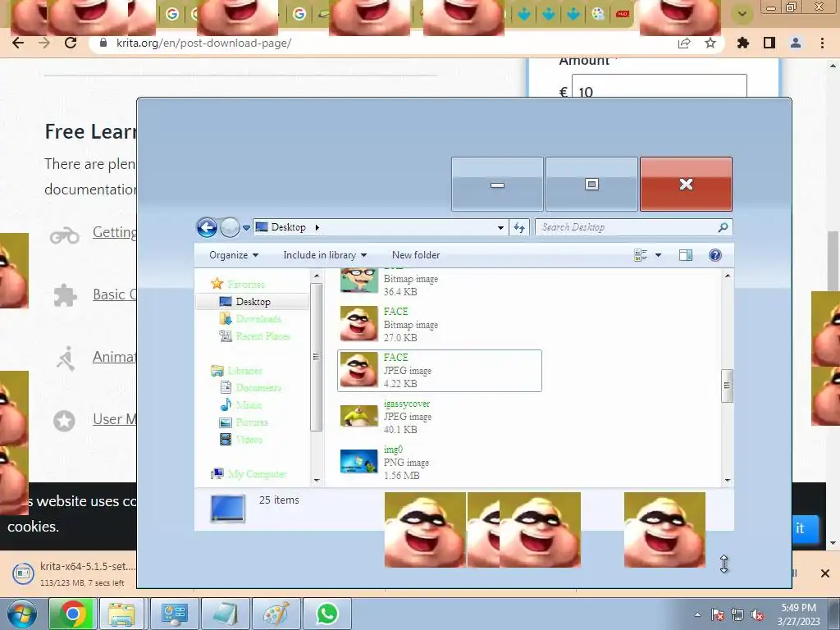Click navigation pane scroll down arrow
The image size is (840, 630).
coord(316,480)
